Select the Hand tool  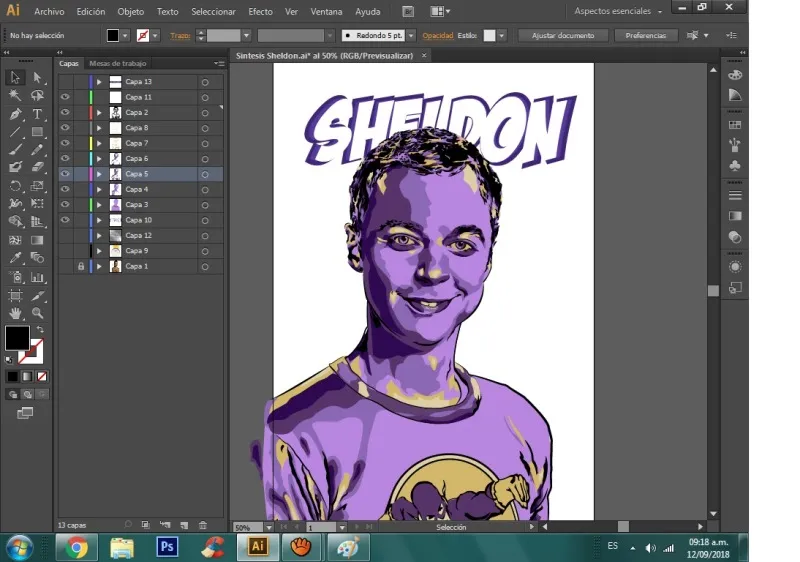(15, 313)
